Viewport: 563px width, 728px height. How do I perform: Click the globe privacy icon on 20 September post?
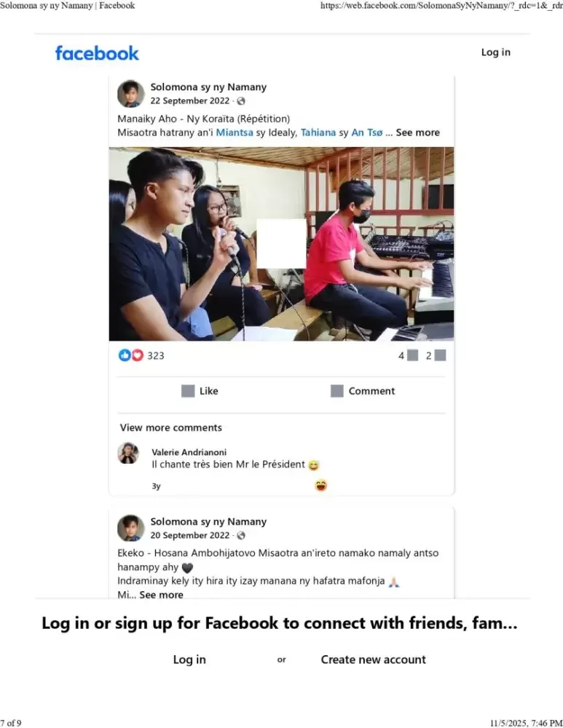point(241,535)
